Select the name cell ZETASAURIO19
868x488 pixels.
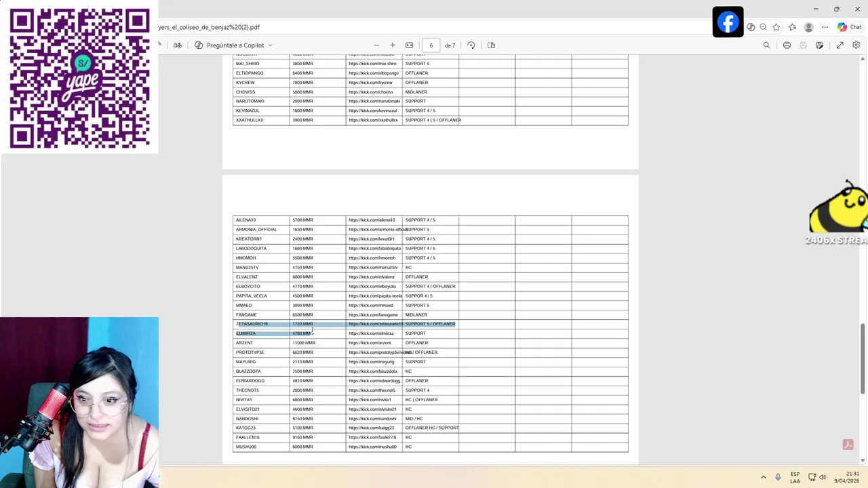coord(252,324)
